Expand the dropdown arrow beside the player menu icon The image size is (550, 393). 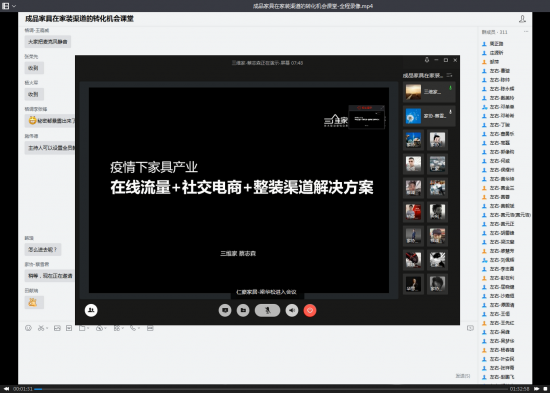pos(14,6)
